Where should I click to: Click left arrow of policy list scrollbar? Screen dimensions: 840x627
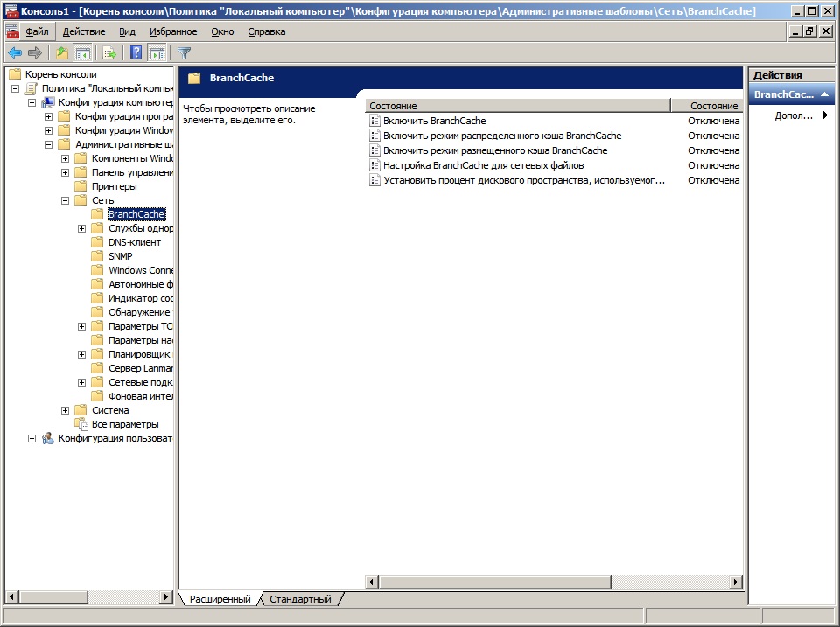pos(372,582)
